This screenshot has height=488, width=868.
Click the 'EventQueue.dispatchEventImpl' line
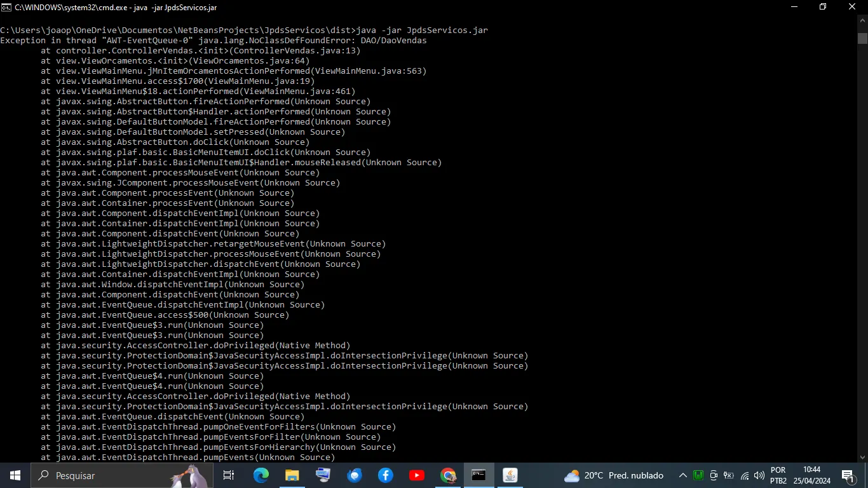(x=183, y=305)
